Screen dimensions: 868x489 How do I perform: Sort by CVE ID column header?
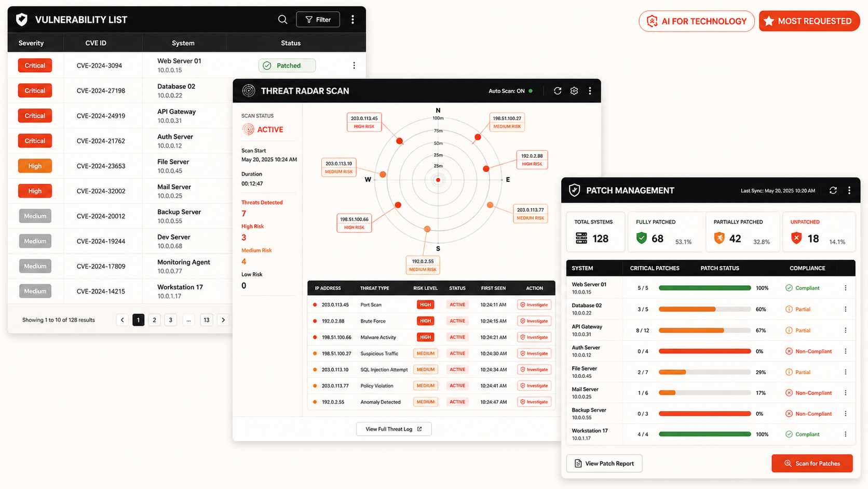point(96,43)
